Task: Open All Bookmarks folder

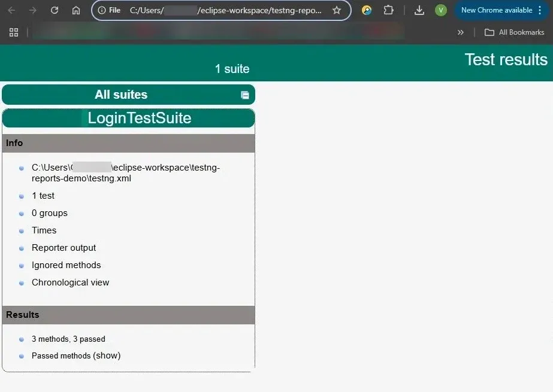Action: point(514,32)
